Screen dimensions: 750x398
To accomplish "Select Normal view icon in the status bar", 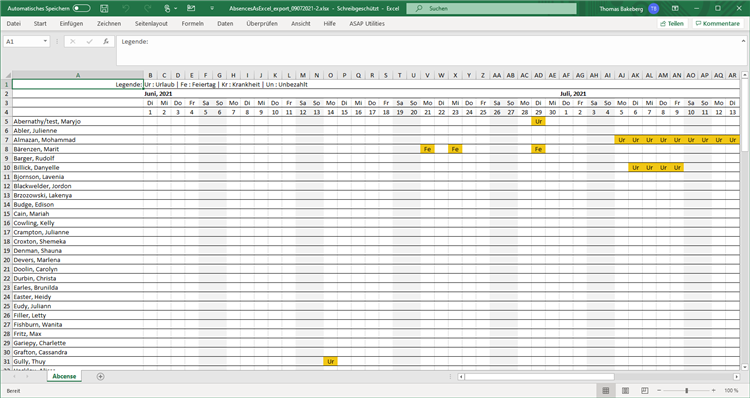I will point(606,390).
